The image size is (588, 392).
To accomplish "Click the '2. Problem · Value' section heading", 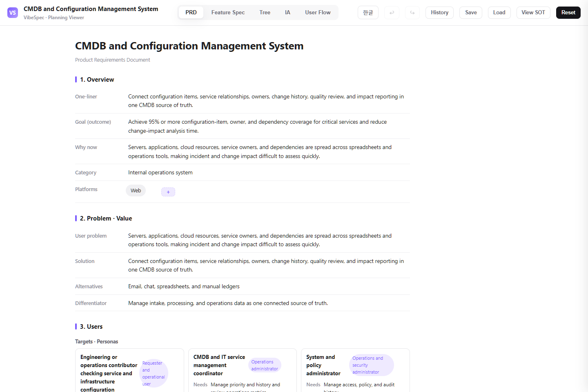I will [106, 218].
